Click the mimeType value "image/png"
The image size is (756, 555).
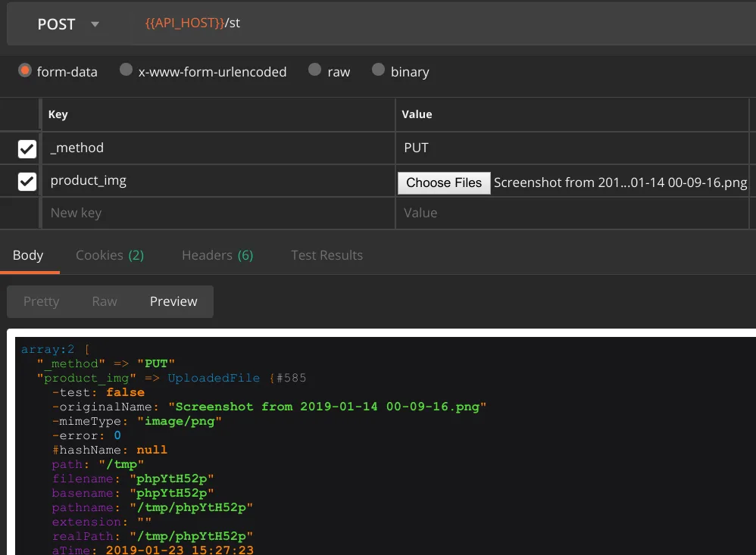pyautogui.click(x=180, y=422)
